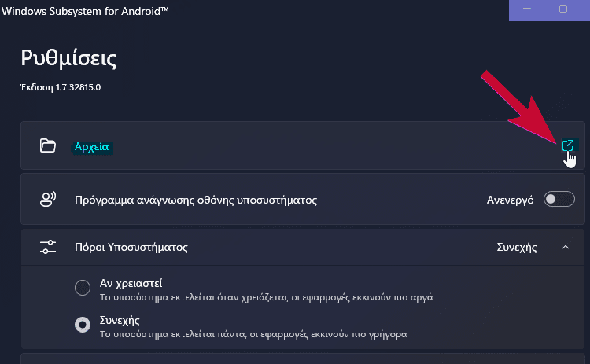Select the Αν χρειαστεί radio button
The image size is (590, 364).
pyautogui.click(x=83, y=288)
